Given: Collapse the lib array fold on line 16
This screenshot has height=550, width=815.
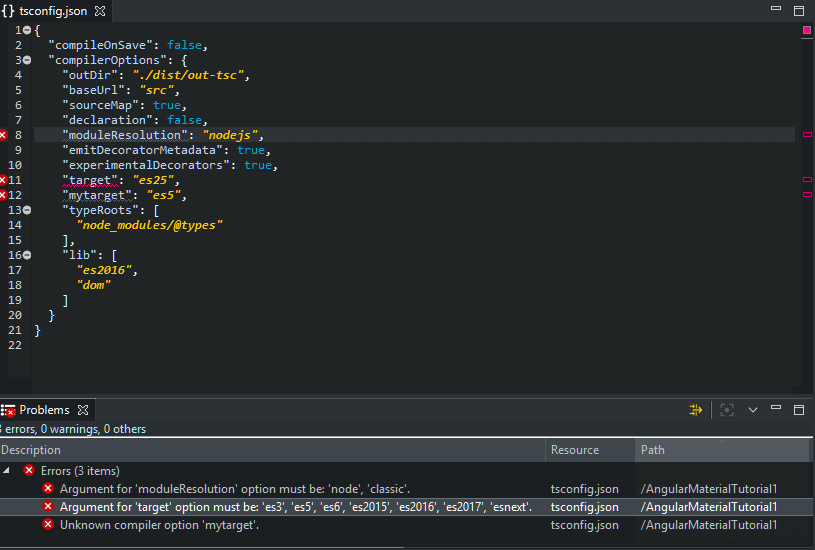Looking at the screenshot, I should point(27,255).
